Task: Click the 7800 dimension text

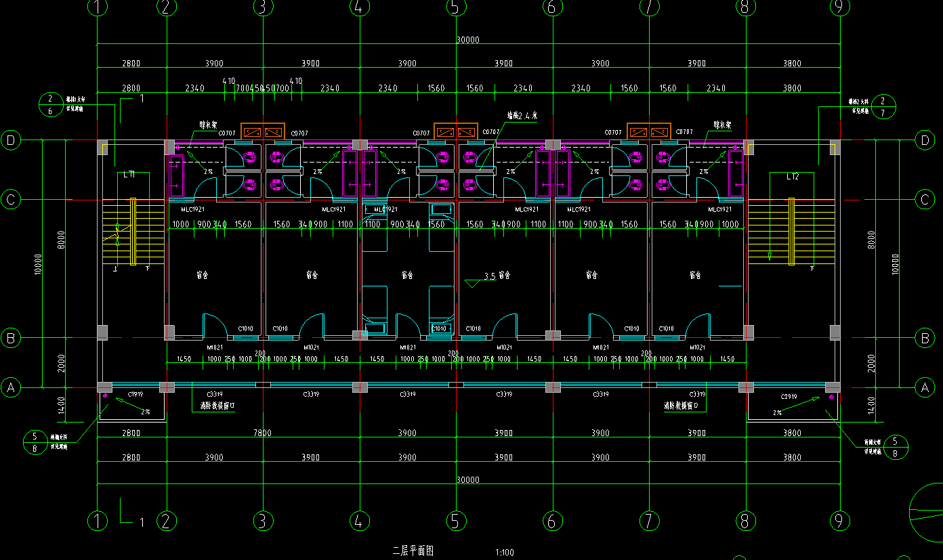Action: [x=262, y=433]
